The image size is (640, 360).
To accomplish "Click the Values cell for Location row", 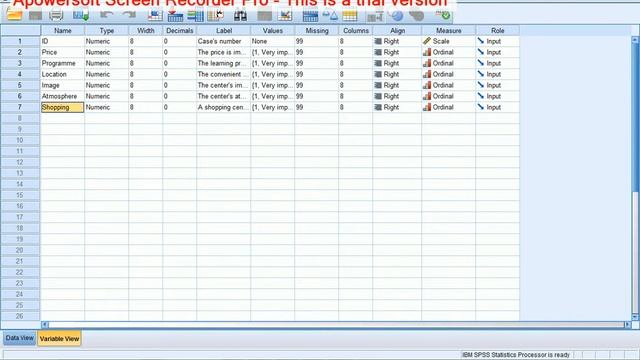I will (273, 74).
